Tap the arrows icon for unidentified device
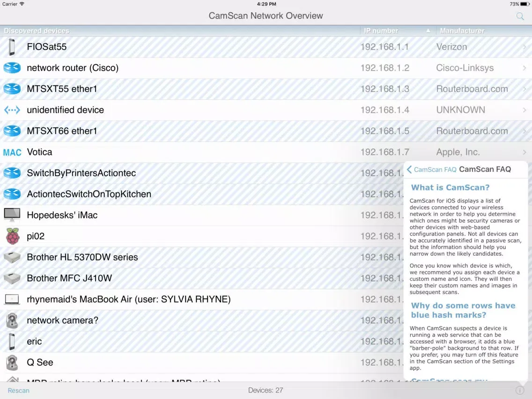Image resolution: width=532 pixels, height=399 pixels. coord(12,110)
